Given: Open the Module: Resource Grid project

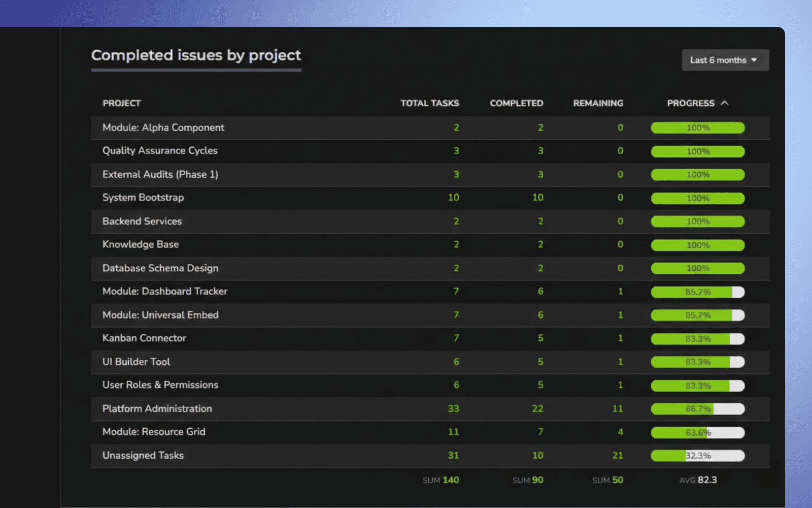Looking at the screenshot, I should pos(153,432).
